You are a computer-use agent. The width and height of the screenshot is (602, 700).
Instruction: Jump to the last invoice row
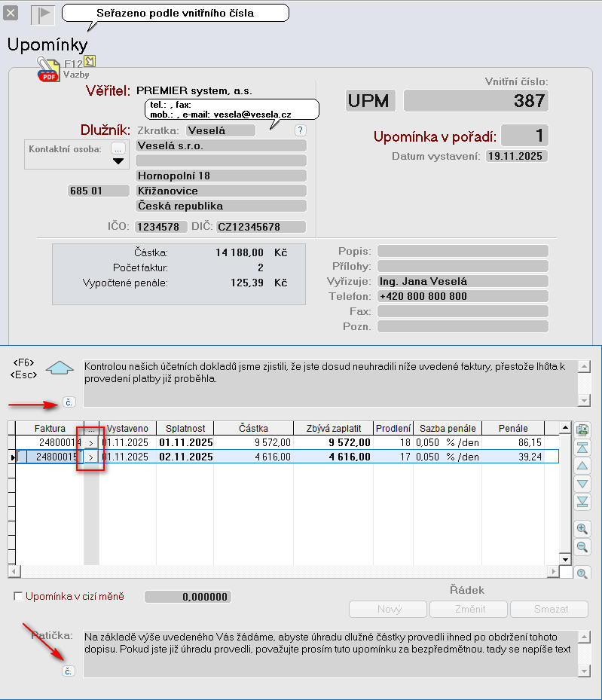tap(582, 501)
